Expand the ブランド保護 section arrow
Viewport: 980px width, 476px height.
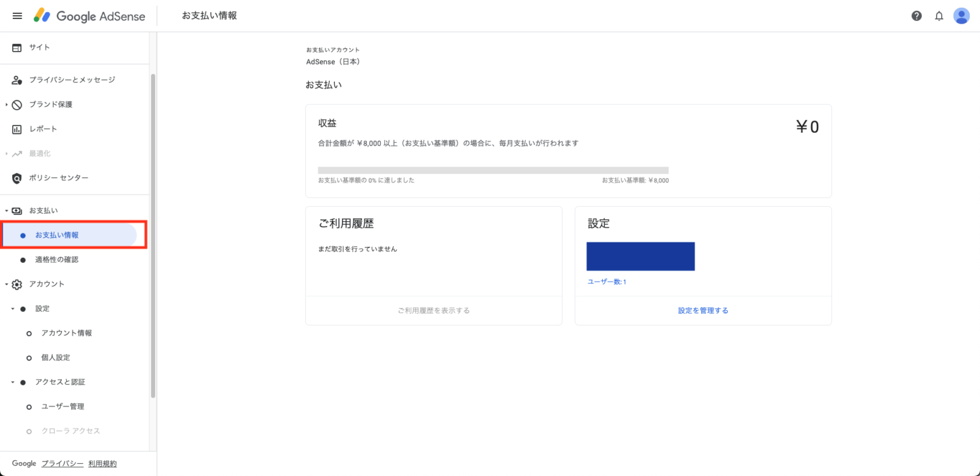[x=6, y=105]
